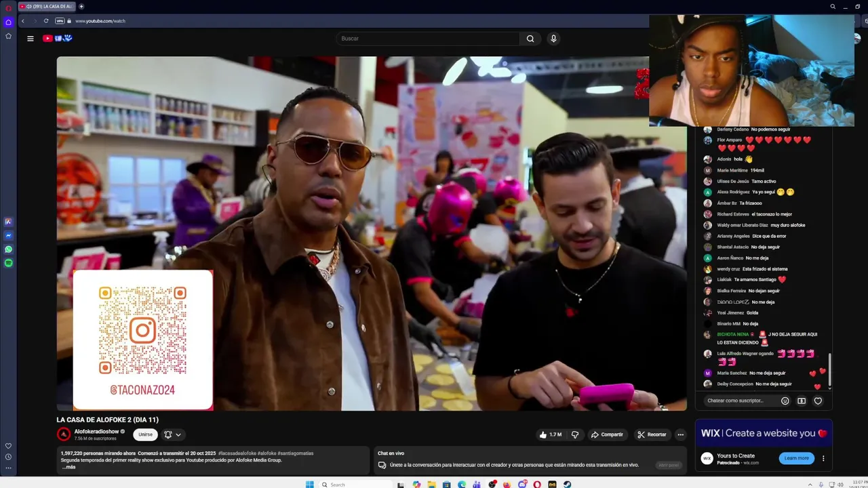Go to YouTube home via the logo

click(x=57, y=39)
